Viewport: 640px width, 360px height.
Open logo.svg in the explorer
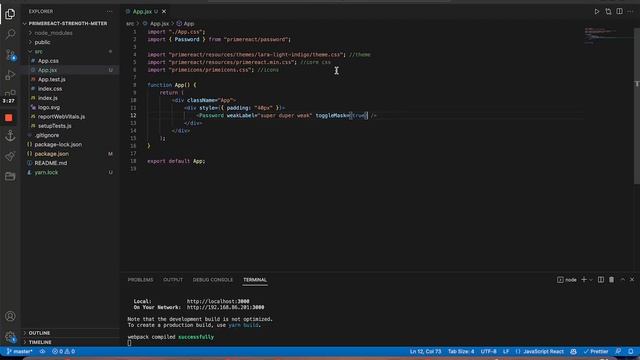(x=49, y=107)
